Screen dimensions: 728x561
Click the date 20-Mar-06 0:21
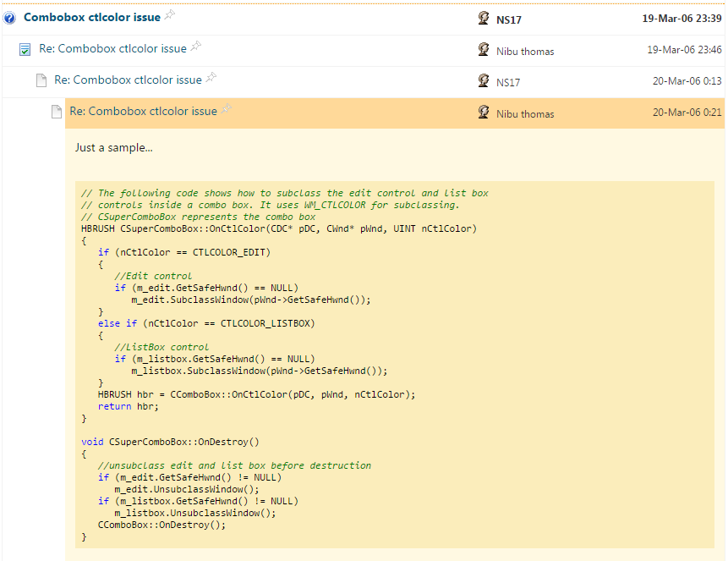[x=687, y=112]
